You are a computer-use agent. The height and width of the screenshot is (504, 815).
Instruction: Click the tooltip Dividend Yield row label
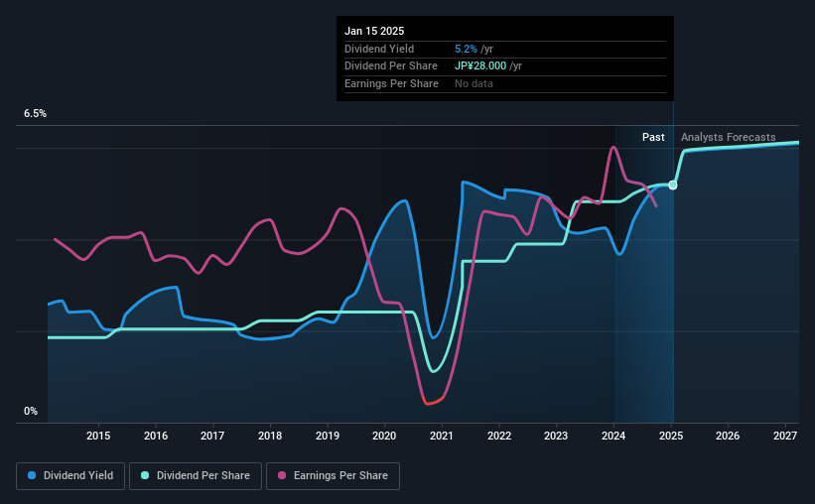379,49
